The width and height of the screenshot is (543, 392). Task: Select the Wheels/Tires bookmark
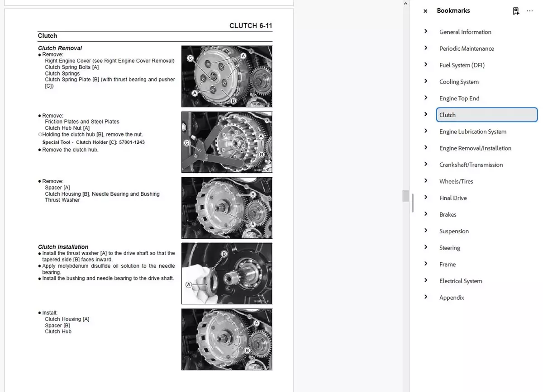[456, 181]
